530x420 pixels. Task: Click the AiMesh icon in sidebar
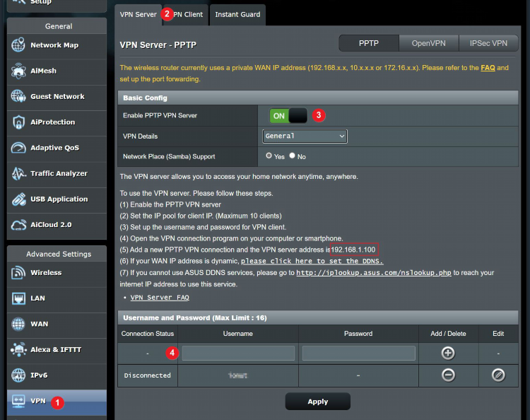coord(18,71)
